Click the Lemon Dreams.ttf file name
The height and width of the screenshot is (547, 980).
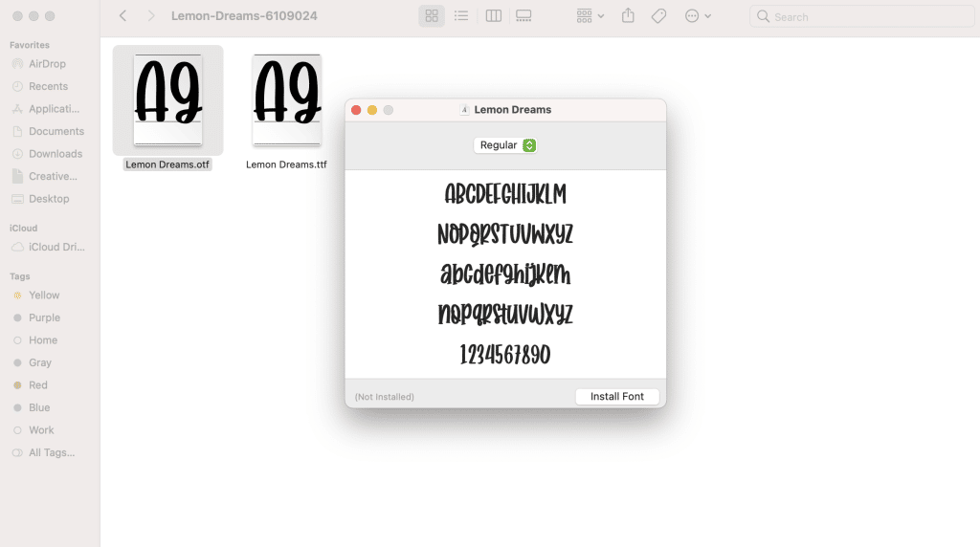(286, 164)
